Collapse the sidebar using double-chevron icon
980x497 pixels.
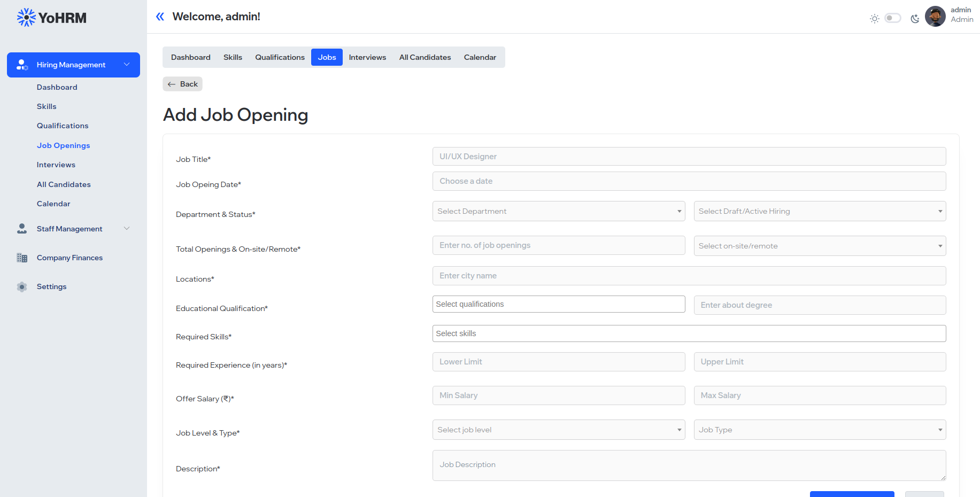click(x=160, y=17)
